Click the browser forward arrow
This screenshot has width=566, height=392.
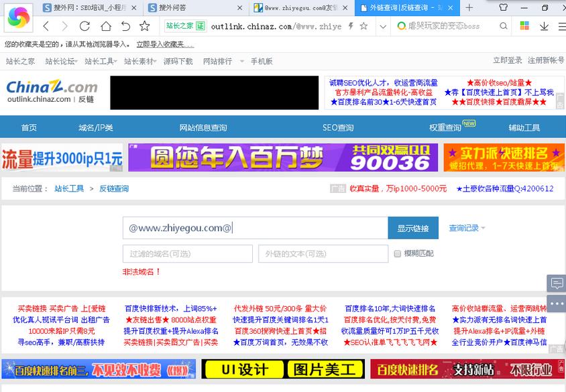[64, 26]
